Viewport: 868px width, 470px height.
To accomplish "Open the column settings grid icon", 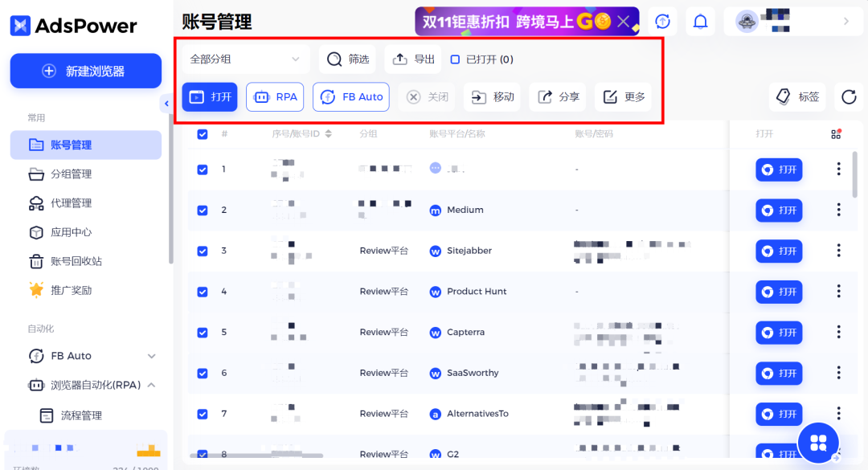I will click(x=836, y=134).
